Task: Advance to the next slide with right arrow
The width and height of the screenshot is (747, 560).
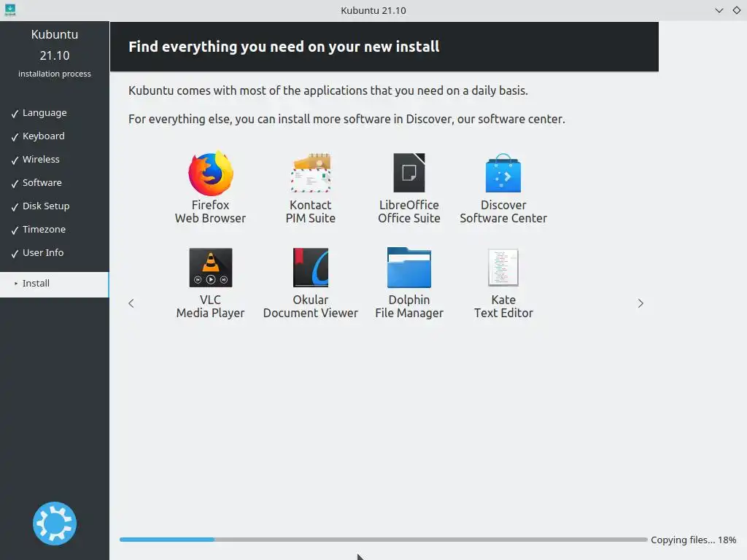Action: [640, 303]
